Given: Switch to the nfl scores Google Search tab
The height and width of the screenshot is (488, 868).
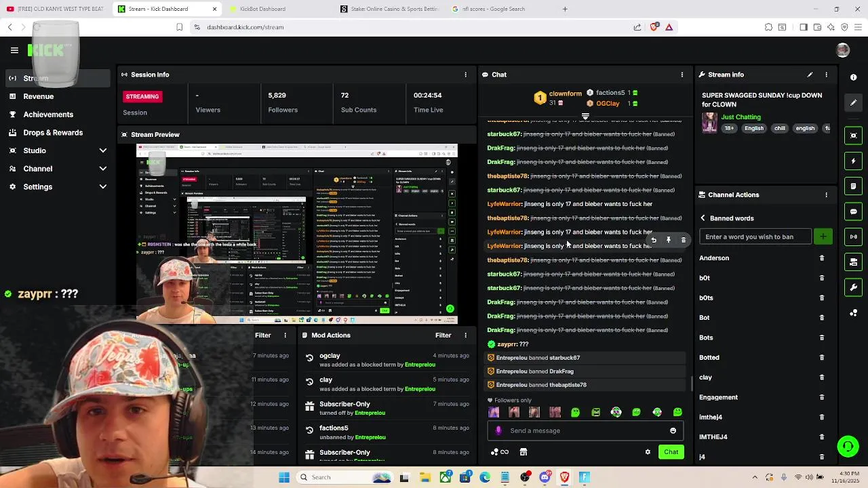Looking at the screenshot, I should click(x=498, y=9).
